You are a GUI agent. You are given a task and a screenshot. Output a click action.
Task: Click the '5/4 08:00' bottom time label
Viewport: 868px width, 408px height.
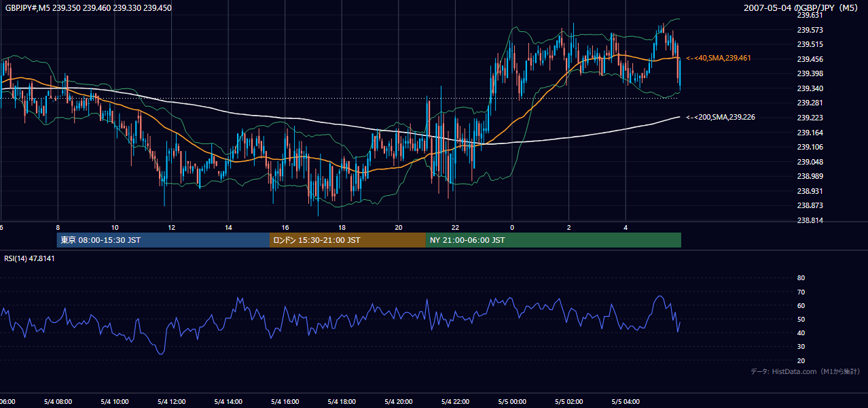[58, 402]
